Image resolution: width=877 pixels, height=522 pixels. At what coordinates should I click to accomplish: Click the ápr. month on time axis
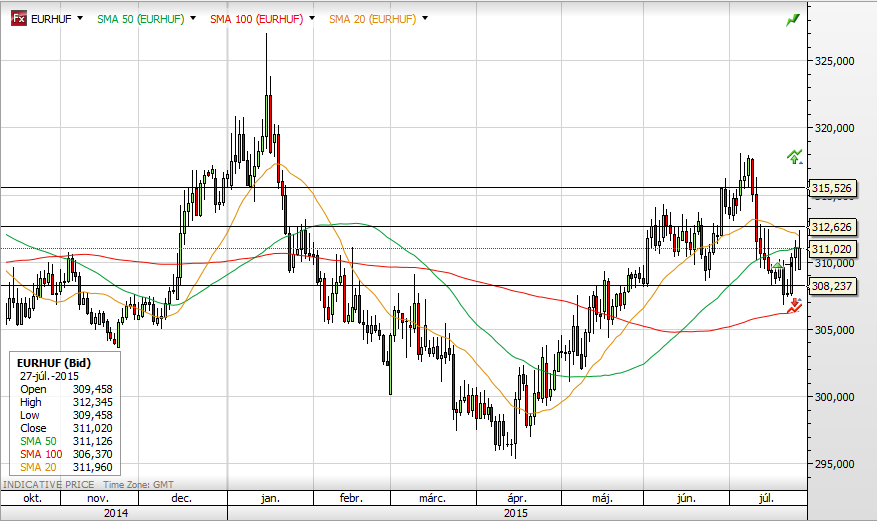point(517,497)
